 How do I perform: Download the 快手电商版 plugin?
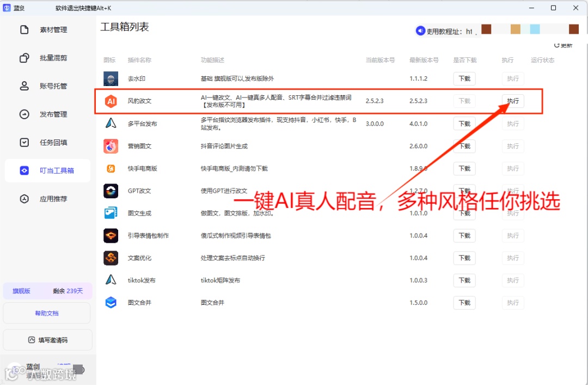pos(464,168)
